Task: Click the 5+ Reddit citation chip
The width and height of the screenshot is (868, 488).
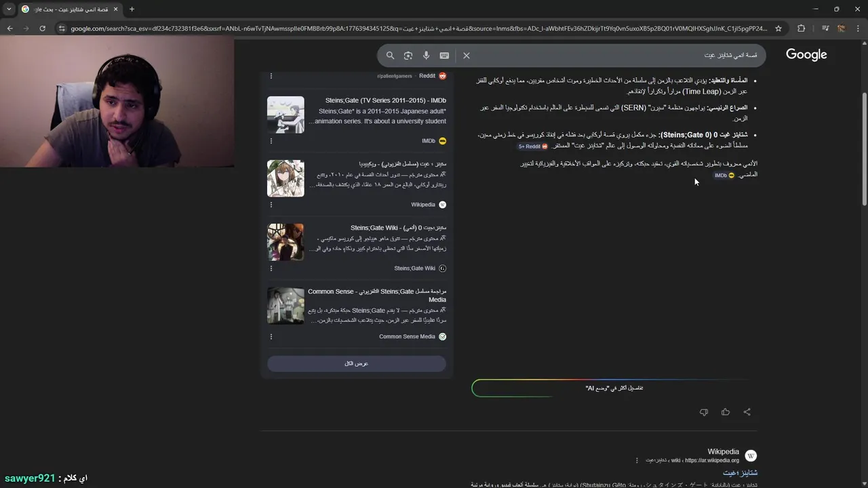Action: (x=532, y=146)
